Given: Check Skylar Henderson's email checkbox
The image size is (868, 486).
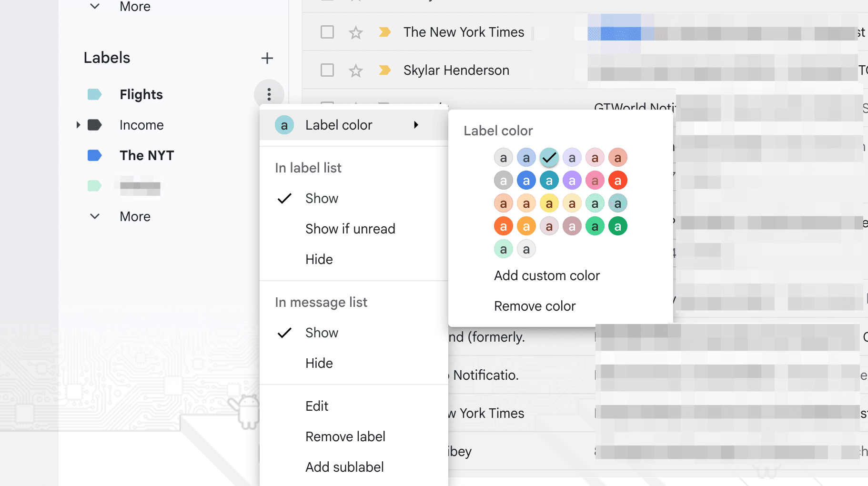Looking at the screenshot, I should (x=327, y=70).
